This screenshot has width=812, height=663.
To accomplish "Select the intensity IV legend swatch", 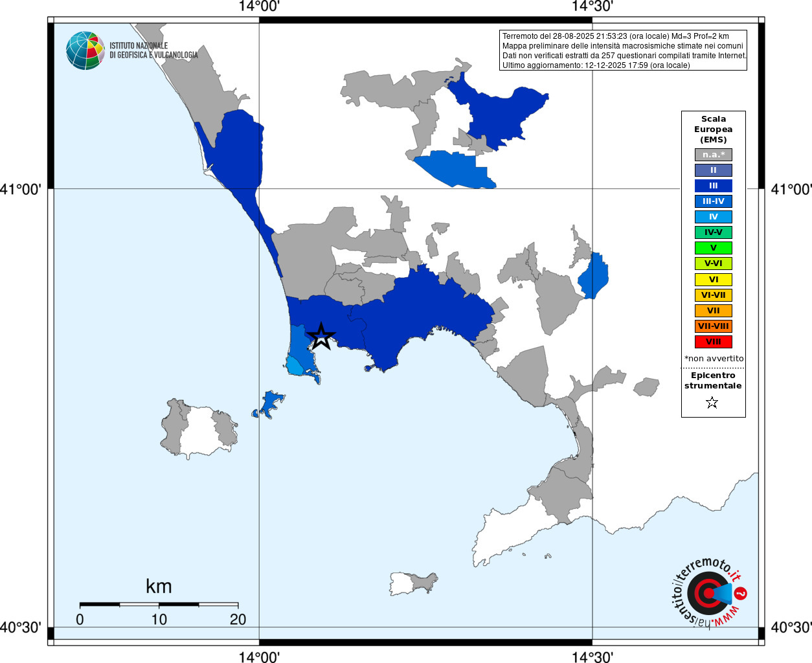I will [714, 217].
